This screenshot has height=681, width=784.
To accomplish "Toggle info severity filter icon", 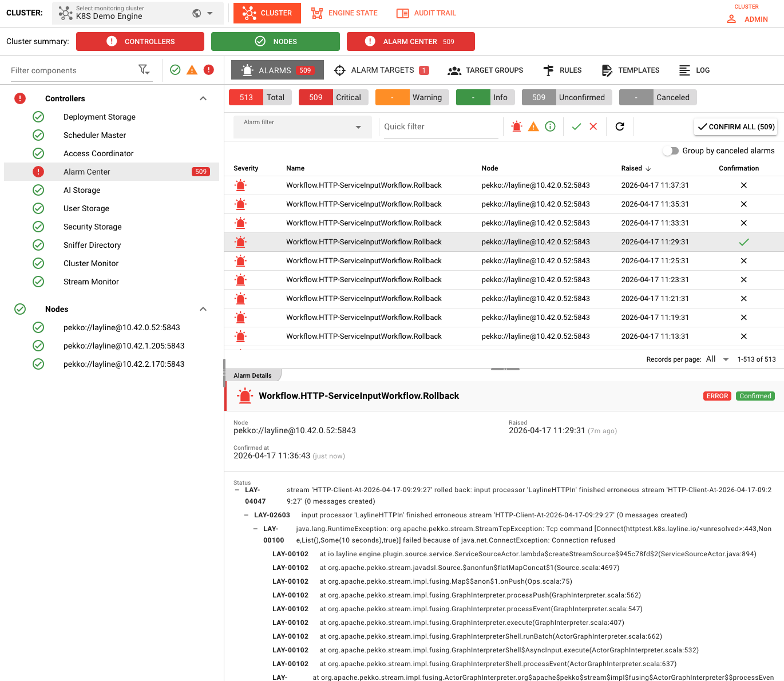I will (550, 126).
